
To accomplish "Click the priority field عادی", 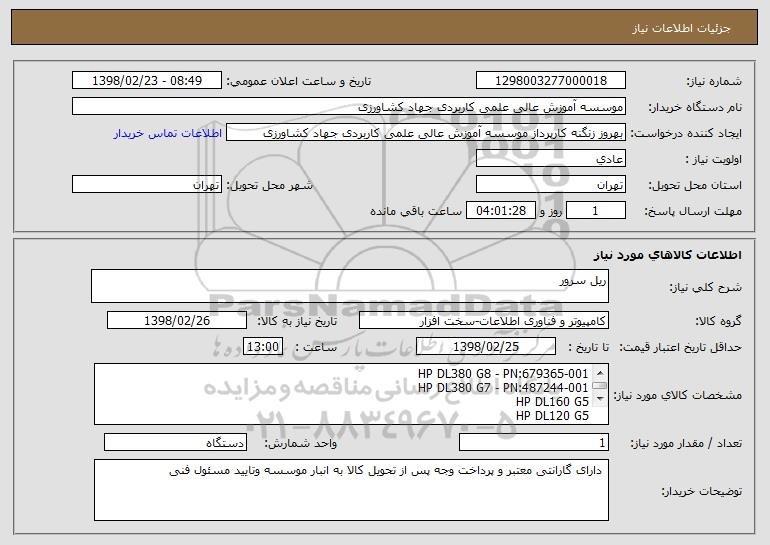I will click(x=550, y=159).
